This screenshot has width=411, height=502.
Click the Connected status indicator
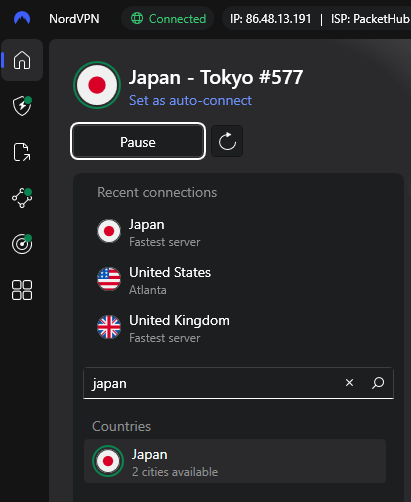click(168, 18)
